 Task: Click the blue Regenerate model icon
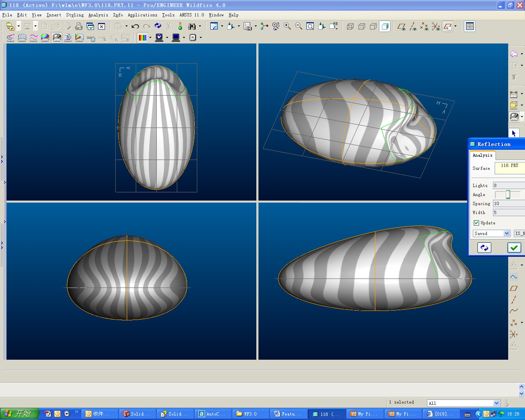[158, 26]
